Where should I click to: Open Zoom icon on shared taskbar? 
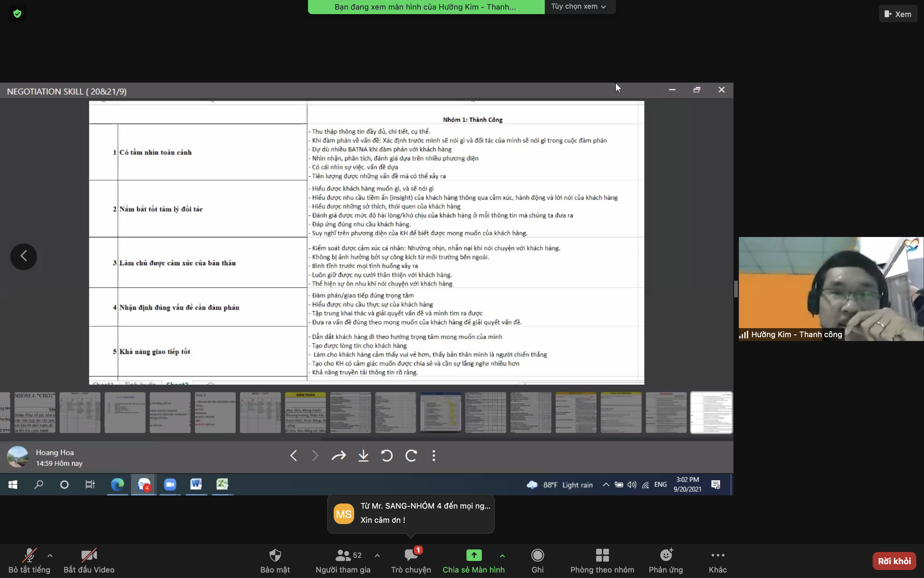point(170,485)
